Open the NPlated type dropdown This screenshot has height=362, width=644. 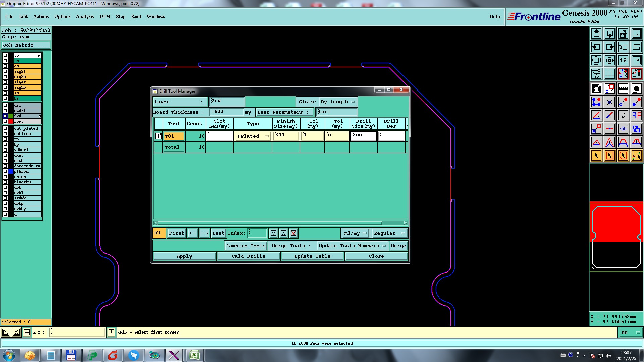click(x=253, y=136)
